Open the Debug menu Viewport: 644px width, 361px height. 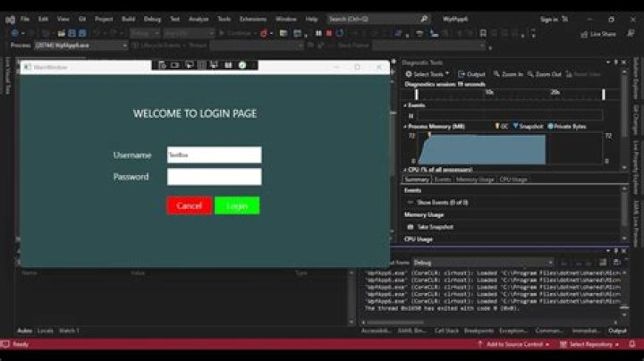(x=152, y=19)
